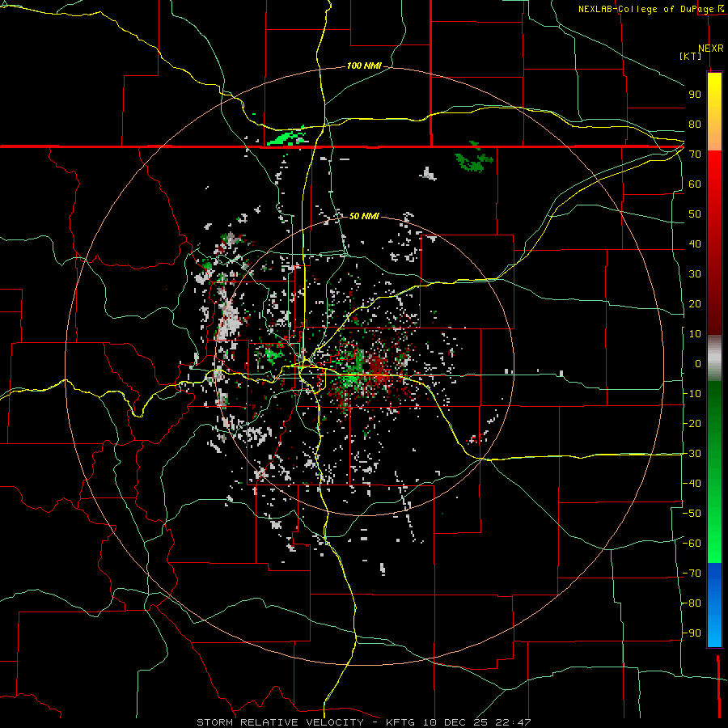Screen dimensions: 728x728
Task: Click the KT units label above the color scale
Action: (x=691, y=56)
